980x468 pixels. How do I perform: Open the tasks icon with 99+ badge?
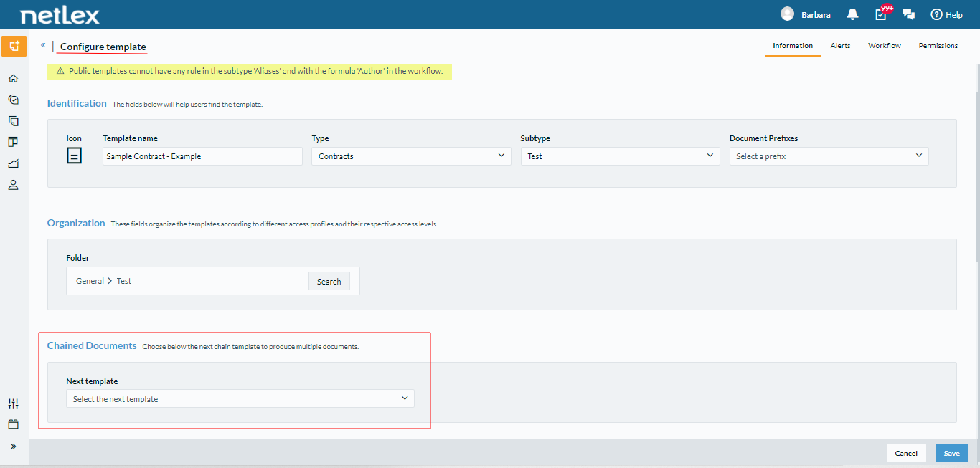coord(882,14)
